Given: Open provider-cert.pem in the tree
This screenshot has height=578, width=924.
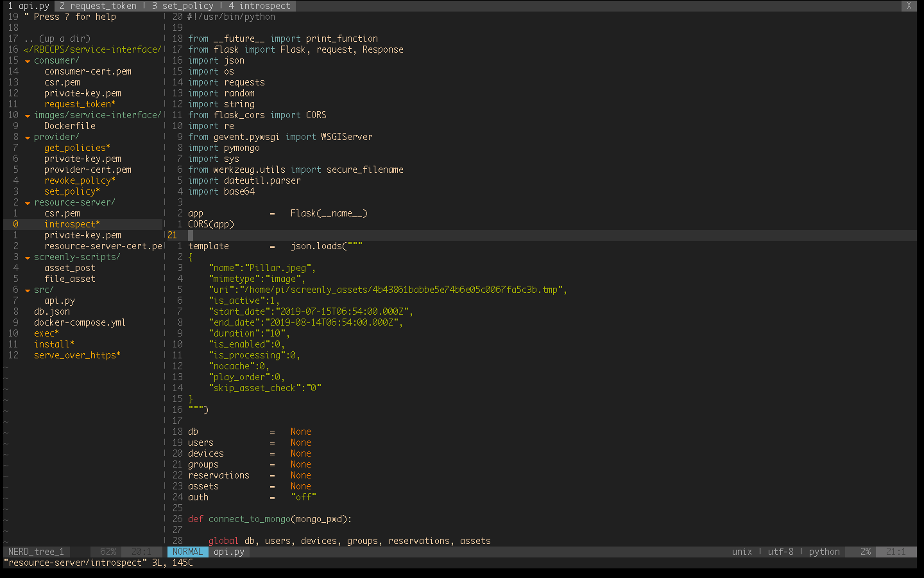Looking at the screenshot, I should coord(88,170).
